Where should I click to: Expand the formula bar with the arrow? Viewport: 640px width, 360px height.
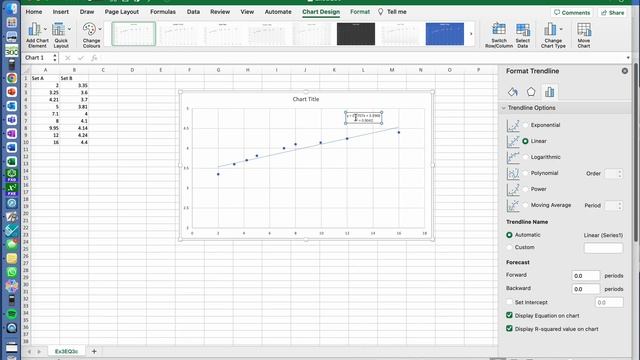[628, 58]
